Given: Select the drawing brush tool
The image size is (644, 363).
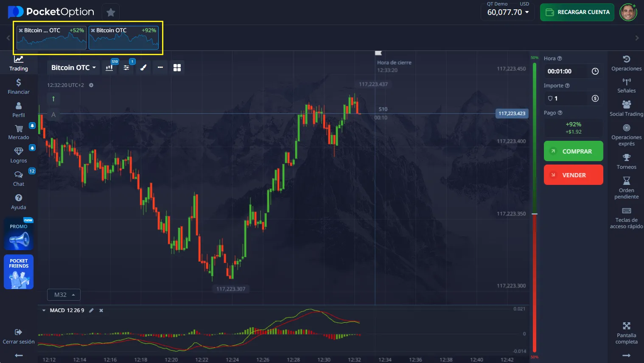Looking at the screenshot, I should [143, 67].
